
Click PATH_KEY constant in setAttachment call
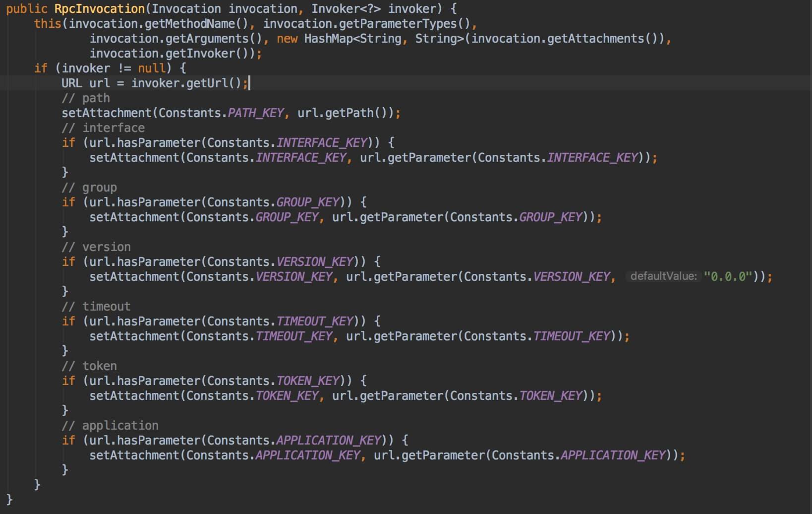255,113
